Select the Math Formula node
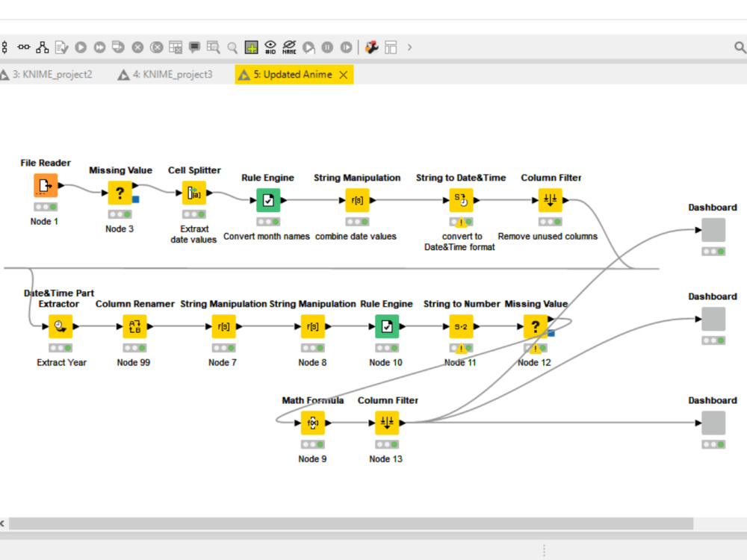Screen dimensions: 747x560 tap(312, 422)
